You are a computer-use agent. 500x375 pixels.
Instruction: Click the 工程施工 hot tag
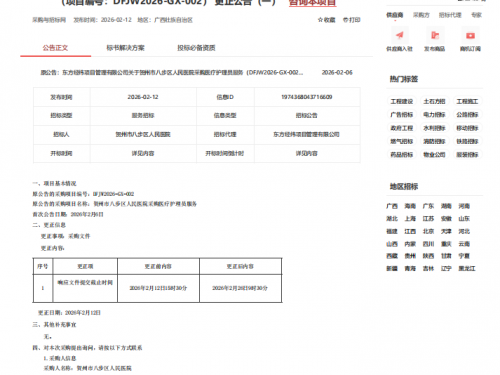click(467, 101)
